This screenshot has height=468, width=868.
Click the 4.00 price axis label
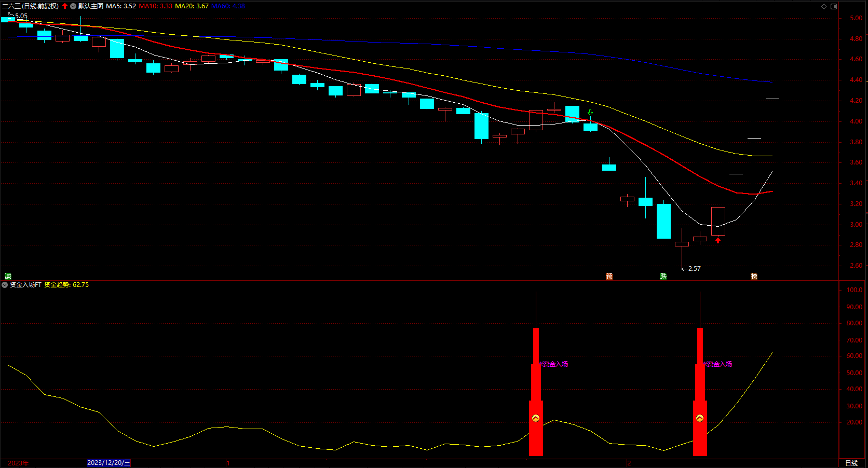[856, 121]
